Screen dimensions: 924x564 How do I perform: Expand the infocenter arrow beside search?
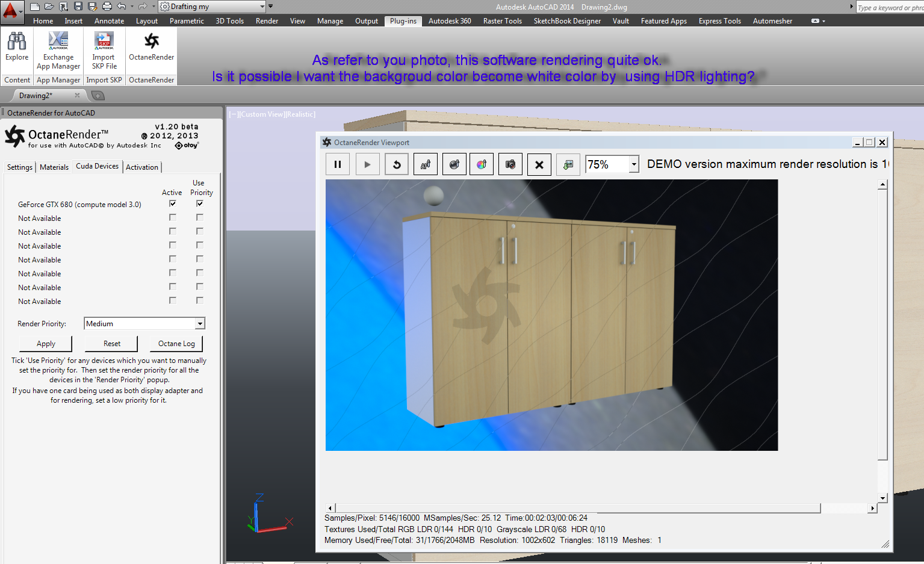point(851,7)
